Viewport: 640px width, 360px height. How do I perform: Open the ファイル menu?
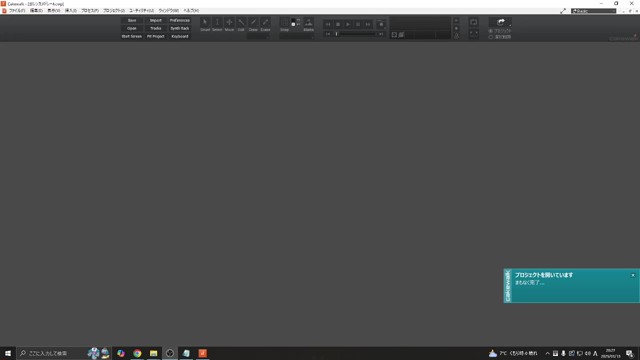[x=17, y=11]
